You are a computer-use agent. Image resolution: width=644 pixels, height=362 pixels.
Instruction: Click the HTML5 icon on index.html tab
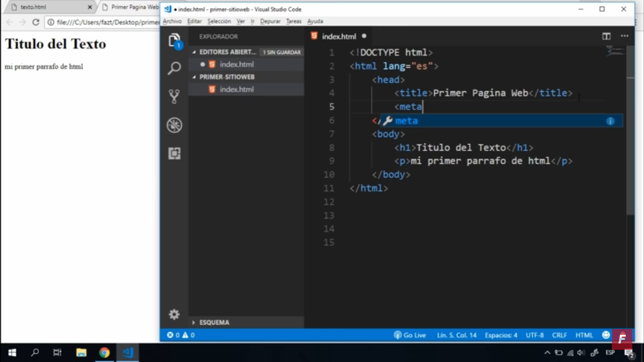pyautogui.click(x=314, y=36)
